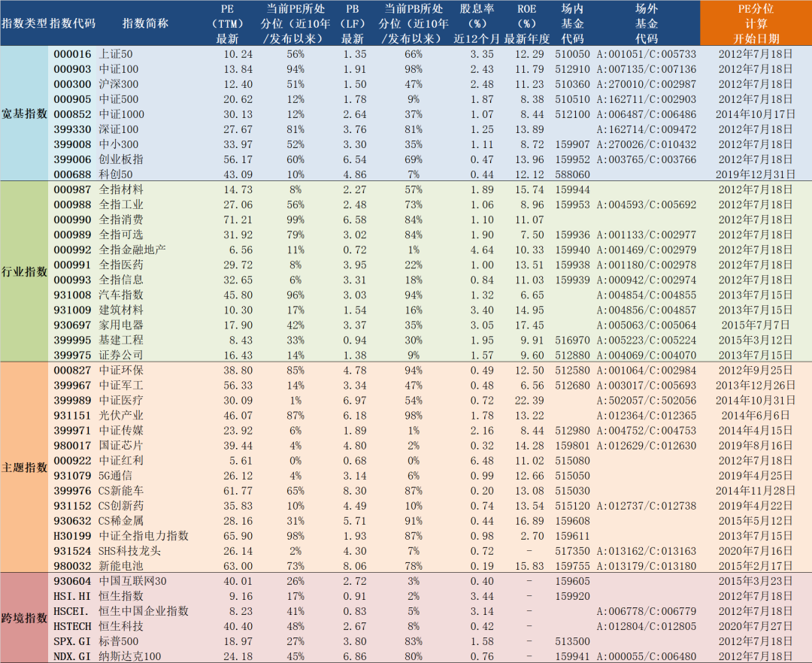Select the cell 创业板指

click(120, 159)
